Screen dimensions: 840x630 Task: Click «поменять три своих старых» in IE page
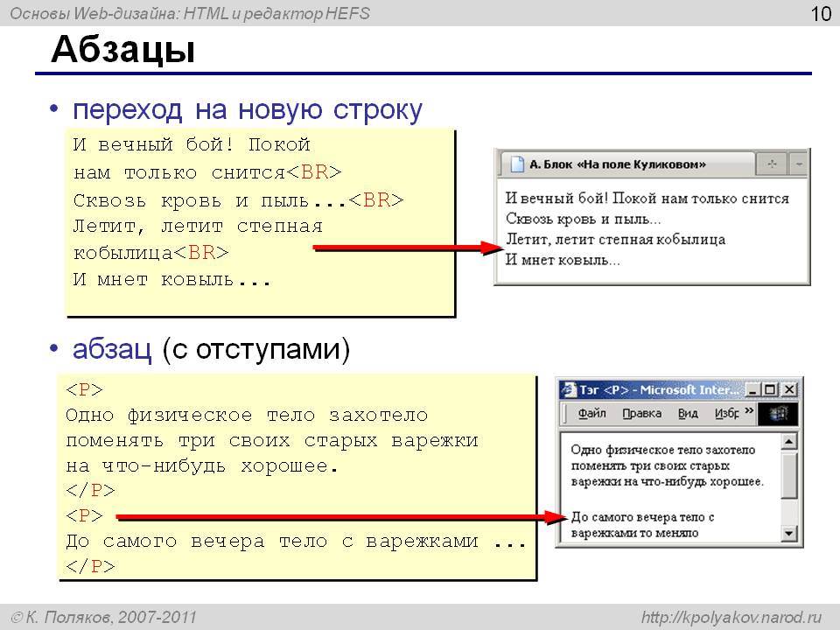[x=650, y=465]
